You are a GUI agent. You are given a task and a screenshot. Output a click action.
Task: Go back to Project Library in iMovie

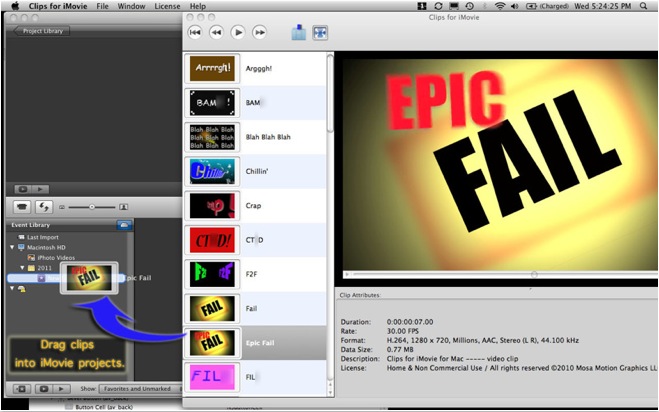(x=41, y=31)
